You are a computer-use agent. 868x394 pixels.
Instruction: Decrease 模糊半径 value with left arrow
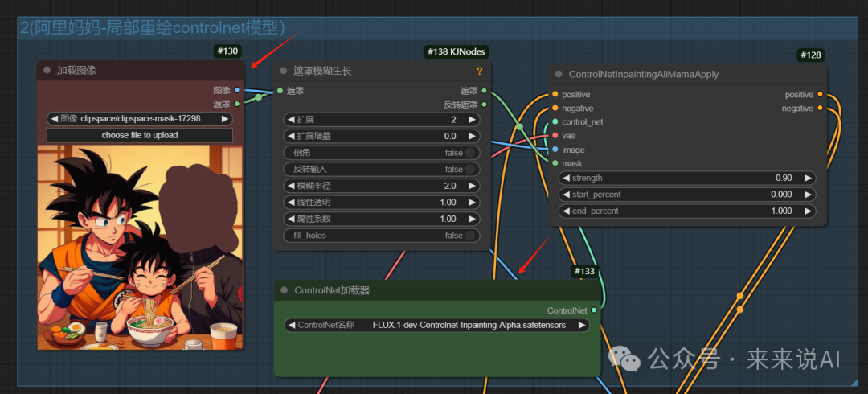point(292,186)
